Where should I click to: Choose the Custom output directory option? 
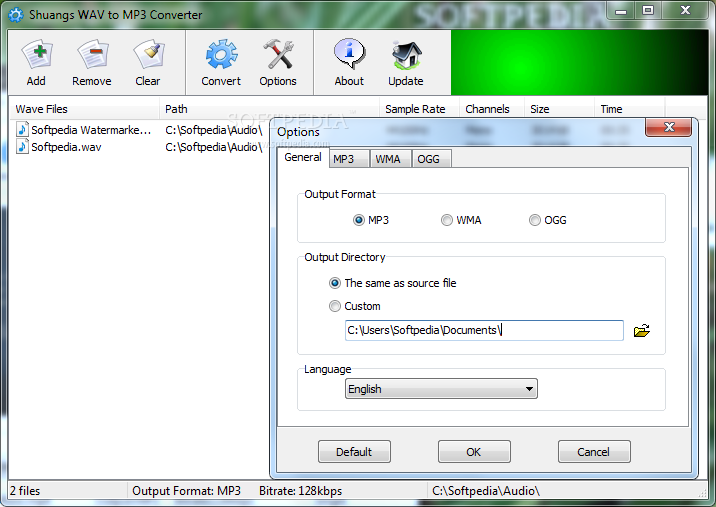(x=335, y=306)
